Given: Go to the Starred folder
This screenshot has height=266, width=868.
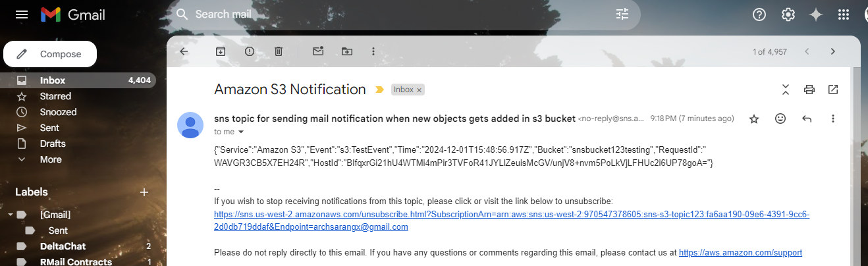Looking at the screenshot, I should click(x=55, y=96).
